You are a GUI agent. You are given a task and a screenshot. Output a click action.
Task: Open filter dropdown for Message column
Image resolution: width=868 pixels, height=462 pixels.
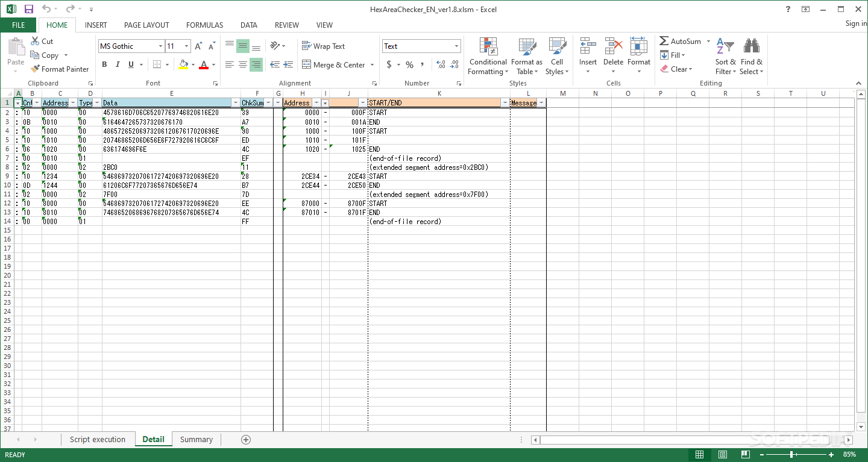click(541, 103)
